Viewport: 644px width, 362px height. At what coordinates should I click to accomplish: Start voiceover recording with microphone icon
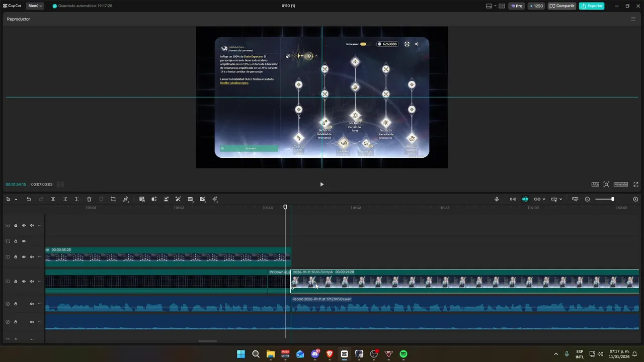click(497, 199)
